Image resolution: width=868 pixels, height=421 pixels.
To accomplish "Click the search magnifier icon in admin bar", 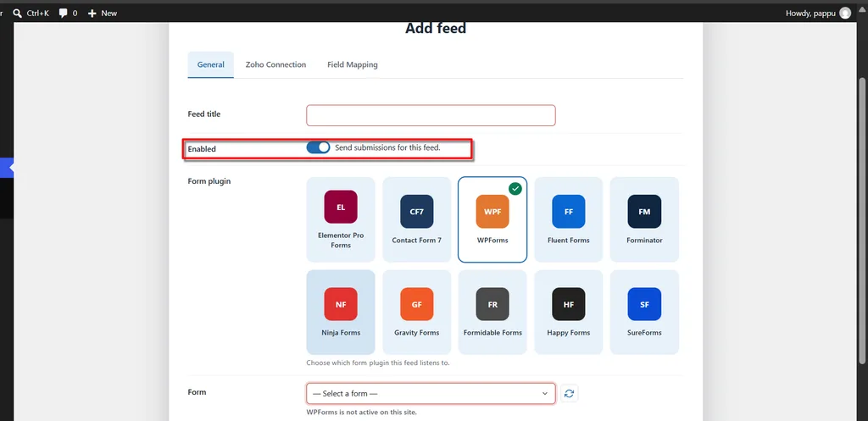I will (x=17, y=13).
